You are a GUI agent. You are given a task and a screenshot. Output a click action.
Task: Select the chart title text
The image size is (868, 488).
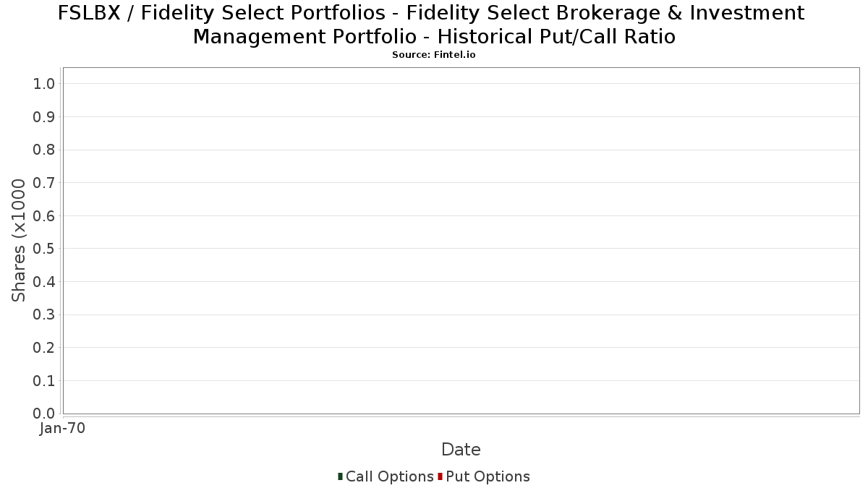[x=434, y=25]
